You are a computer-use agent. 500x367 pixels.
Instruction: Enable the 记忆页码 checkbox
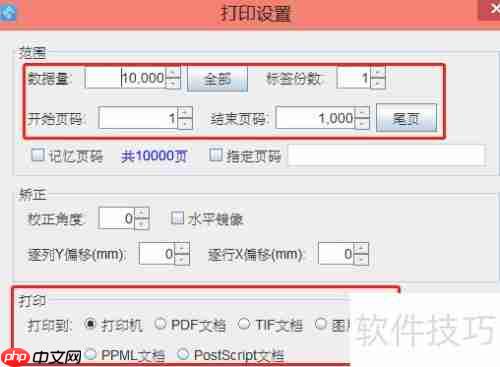37,155
